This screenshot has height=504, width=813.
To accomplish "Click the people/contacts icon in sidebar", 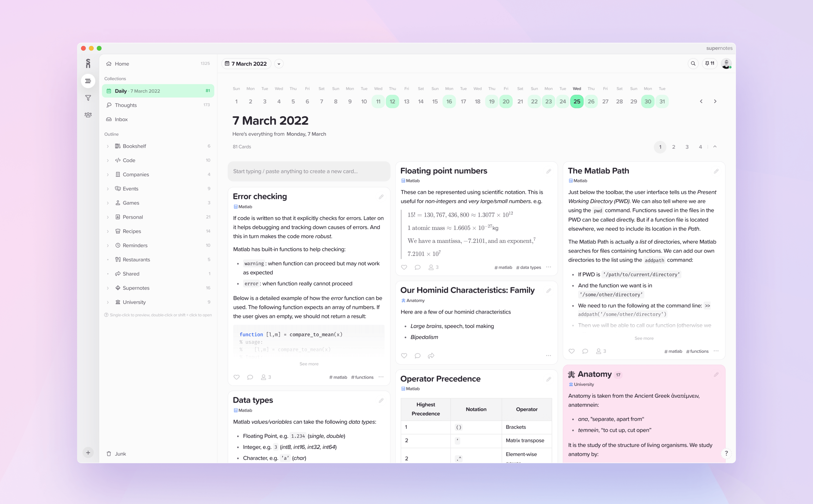I will click(88, 114).
